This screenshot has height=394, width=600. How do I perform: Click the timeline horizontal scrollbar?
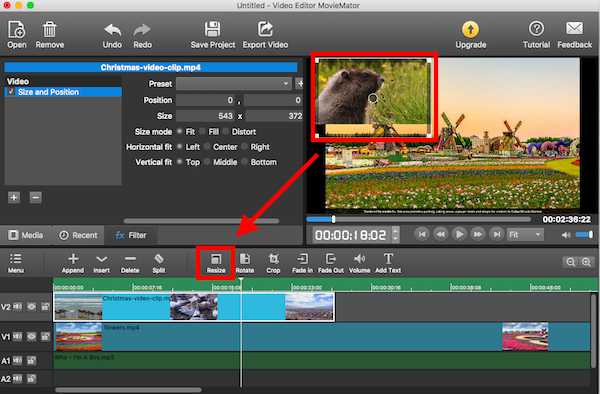click(129, 390)
